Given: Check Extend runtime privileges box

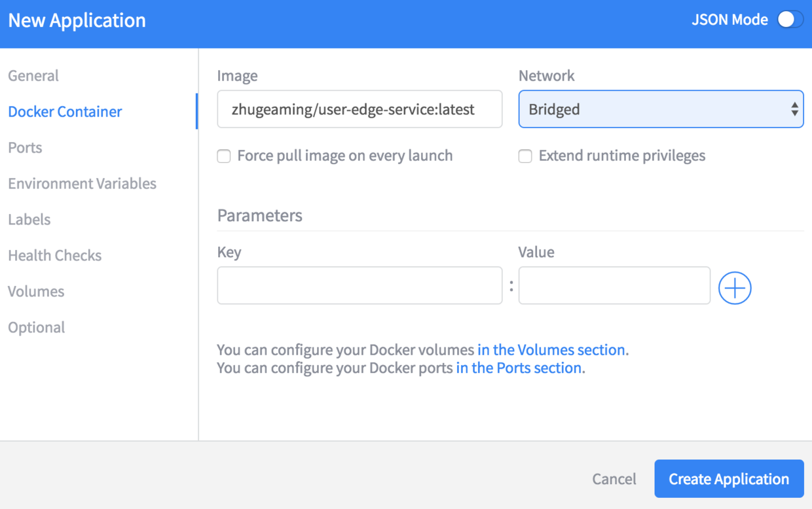Looking at the screenshot, I should point(525,156).
